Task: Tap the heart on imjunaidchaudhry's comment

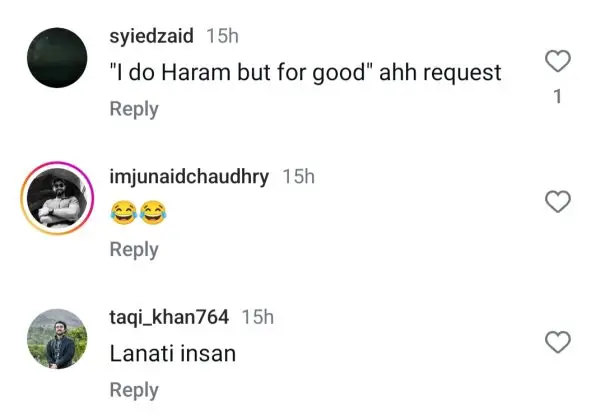Action: pos(558,203)
